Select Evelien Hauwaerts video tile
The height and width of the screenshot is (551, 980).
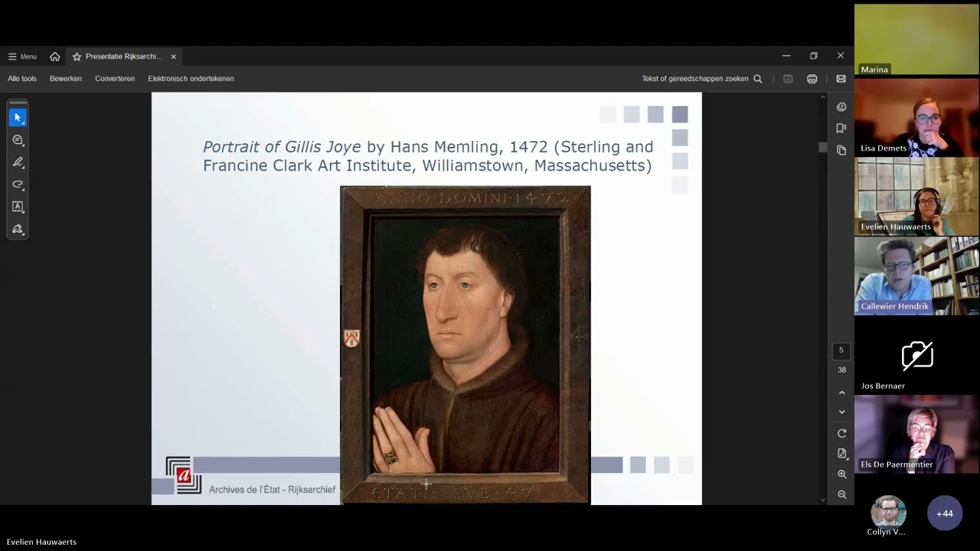pos(916,197)
